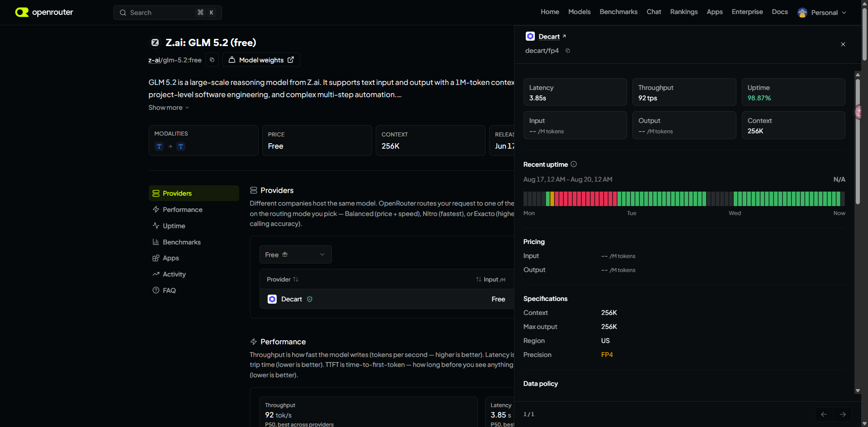Open the Chat nav item

click(x=654, y=12)
